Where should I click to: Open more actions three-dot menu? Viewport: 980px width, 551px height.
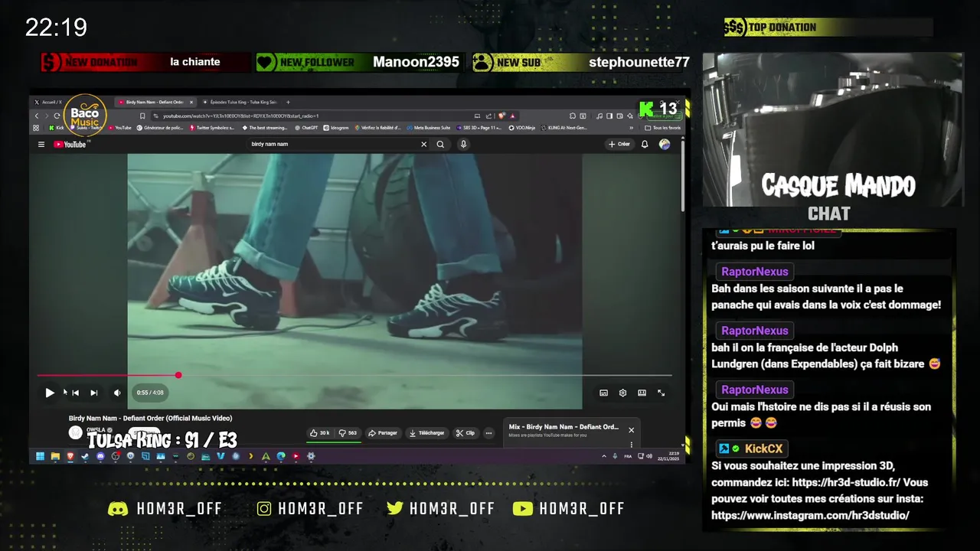[488, 433]
